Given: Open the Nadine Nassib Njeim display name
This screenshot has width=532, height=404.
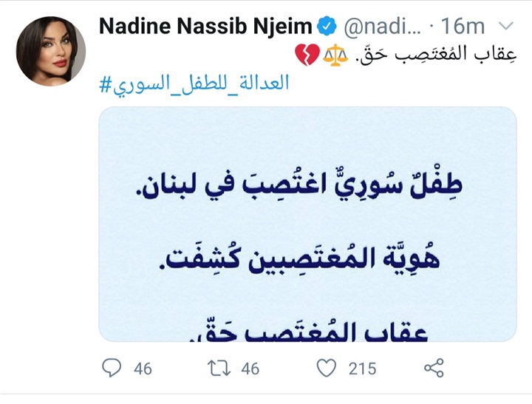Looking at the screenshot, I should tap(205, 26).
